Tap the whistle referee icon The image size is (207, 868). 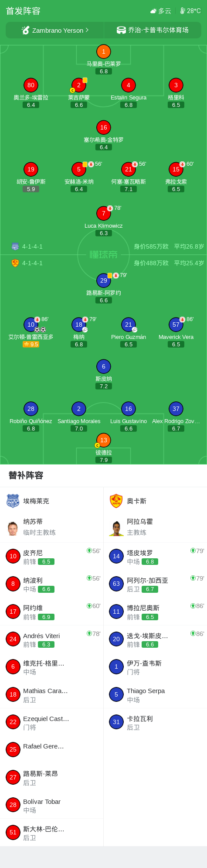tap(26, 30)
